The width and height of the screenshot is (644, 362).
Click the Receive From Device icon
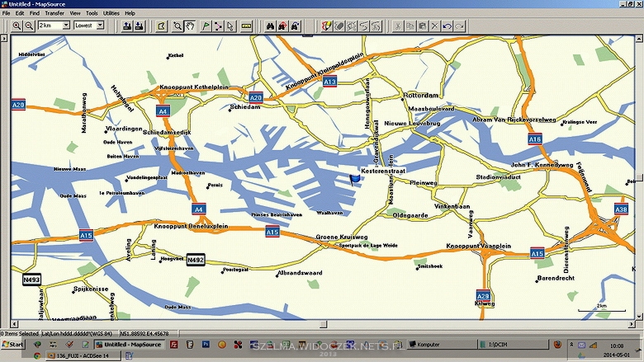pos(140,26)
